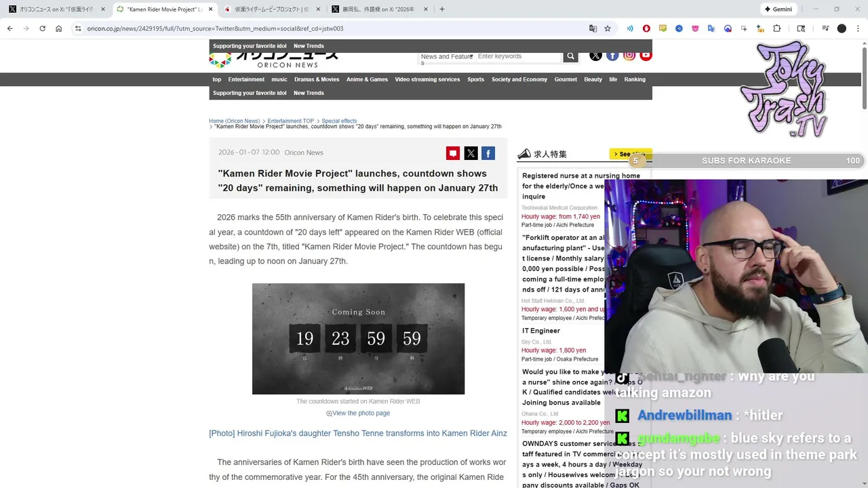The image size is (868, 488).
Task: Click the address bar URL
Action: pos(215,28)
